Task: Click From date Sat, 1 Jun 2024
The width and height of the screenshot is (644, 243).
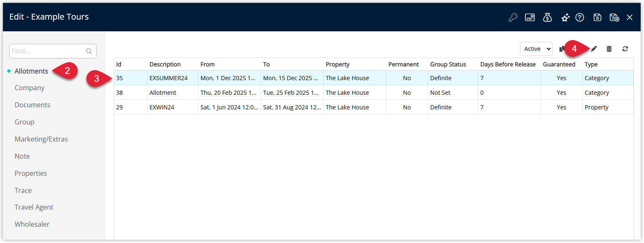Action: tap(229, 107)
